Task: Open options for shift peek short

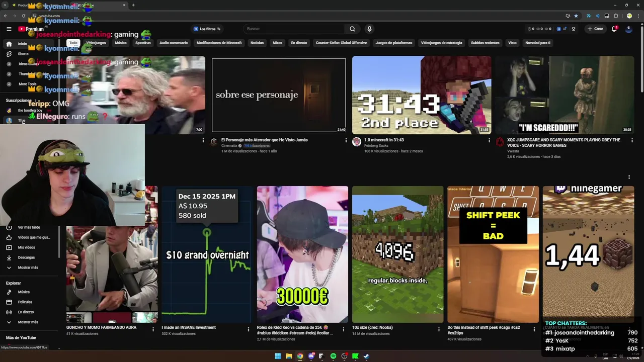Action: point(534,329)
